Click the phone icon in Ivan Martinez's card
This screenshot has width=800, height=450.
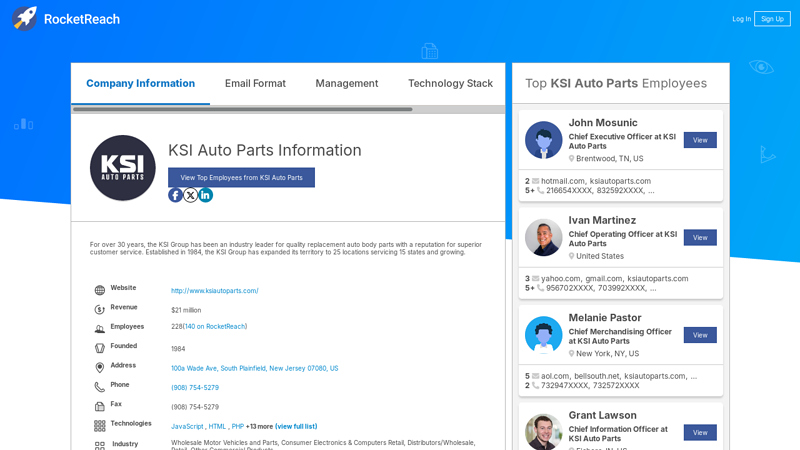540,288
